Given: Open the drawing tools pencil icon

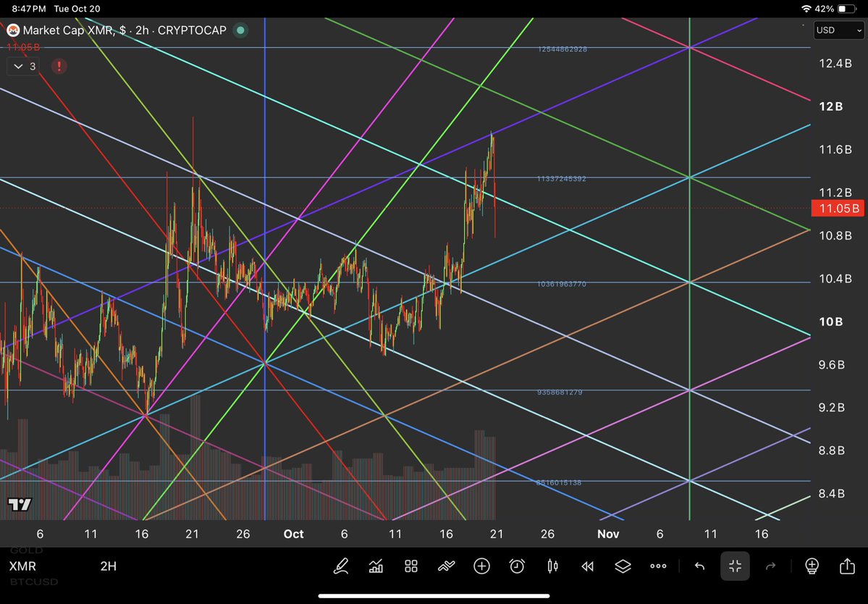Looking at the screenshot, I should pos(341,566).
